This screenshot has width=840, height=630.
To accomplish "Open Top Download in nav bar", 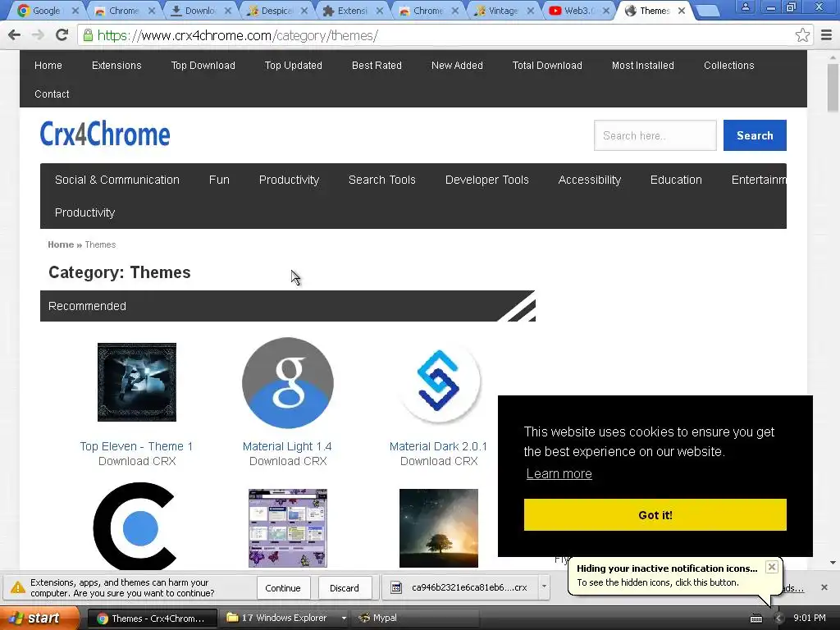I will pos(203,66).
